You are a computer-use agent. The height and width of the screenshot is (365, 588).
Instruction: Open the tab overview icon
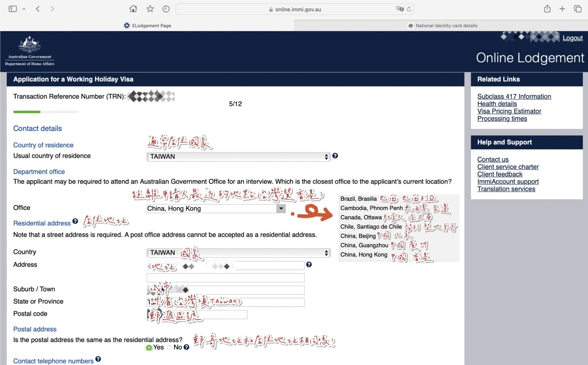(578, 9)
